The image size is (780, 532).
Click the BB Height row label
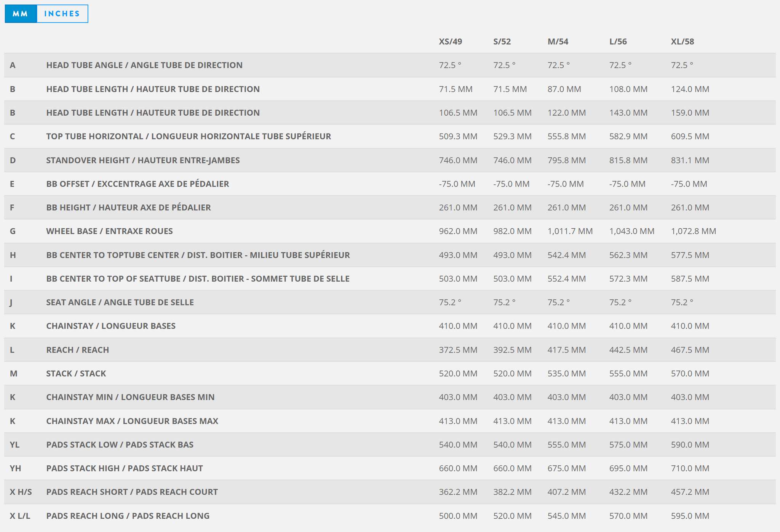click(128, 207)
